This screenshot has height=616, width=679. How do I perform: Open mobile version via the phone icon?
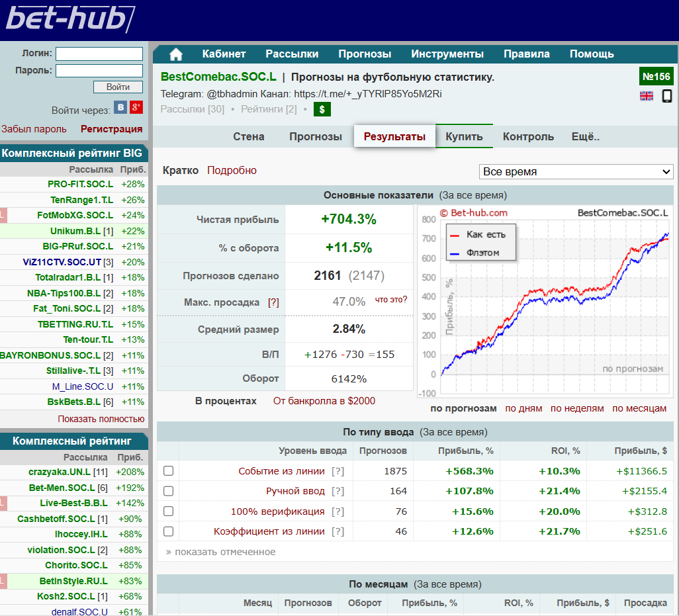tap(666, 96)
